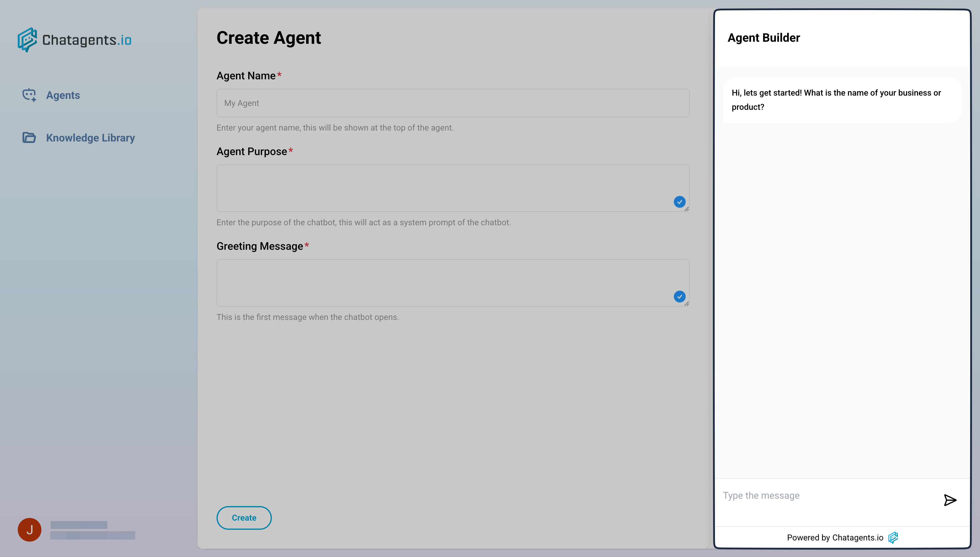980x557 pixels.
Task: Grab the Agent Purpose textarea resize handle
Action: 687,209
